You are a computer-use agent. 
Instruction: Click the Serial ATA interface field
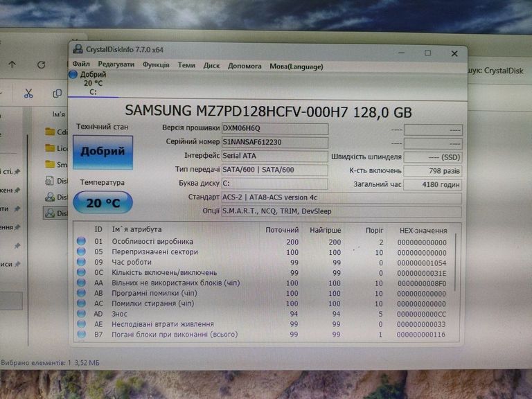tap(275, 156)
